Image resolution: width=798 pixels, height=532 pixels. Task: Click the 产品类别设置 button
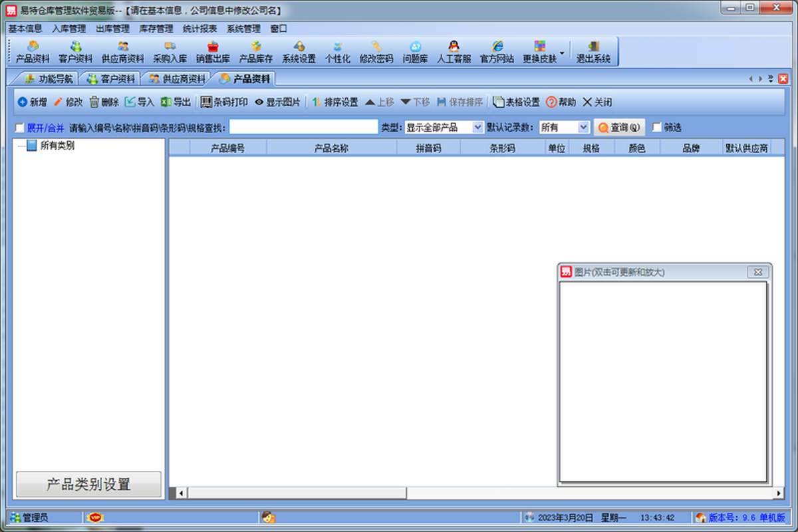pos(88,484)
